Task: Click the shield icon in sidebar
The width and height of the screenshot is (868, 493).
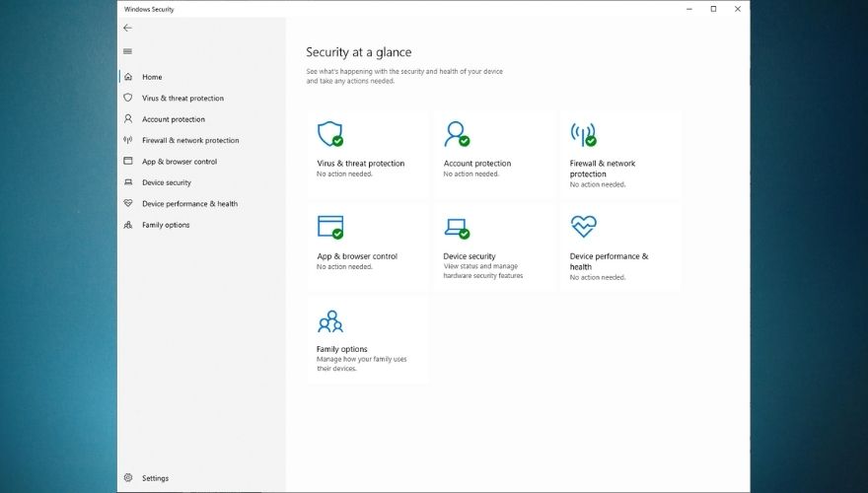Action: tap(128, 98)
